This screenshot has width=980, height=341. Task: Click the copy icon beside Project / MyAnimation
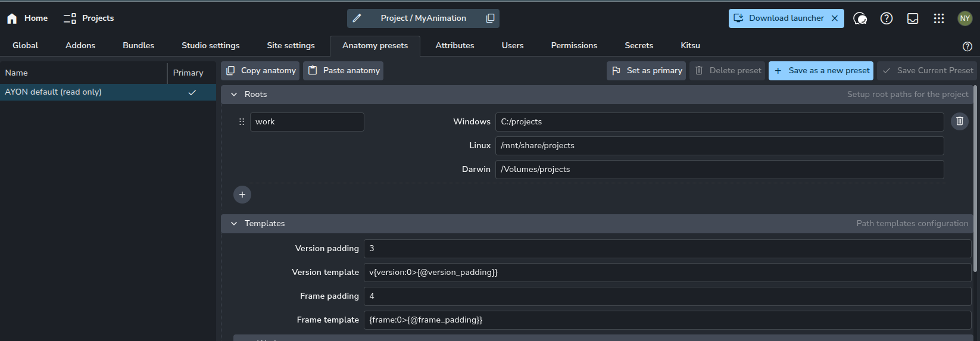click(490, 18)
